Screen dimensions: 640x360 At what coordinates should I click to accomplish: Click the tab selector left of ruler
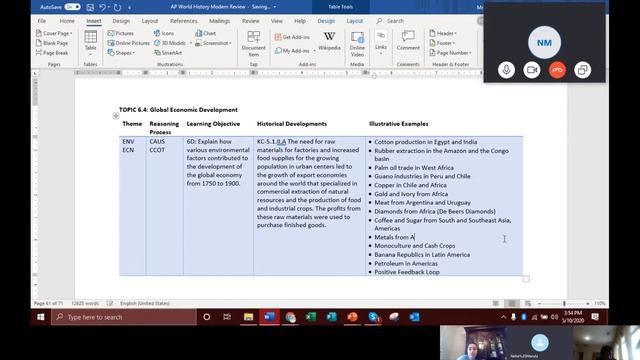click(x=36, y=73)
